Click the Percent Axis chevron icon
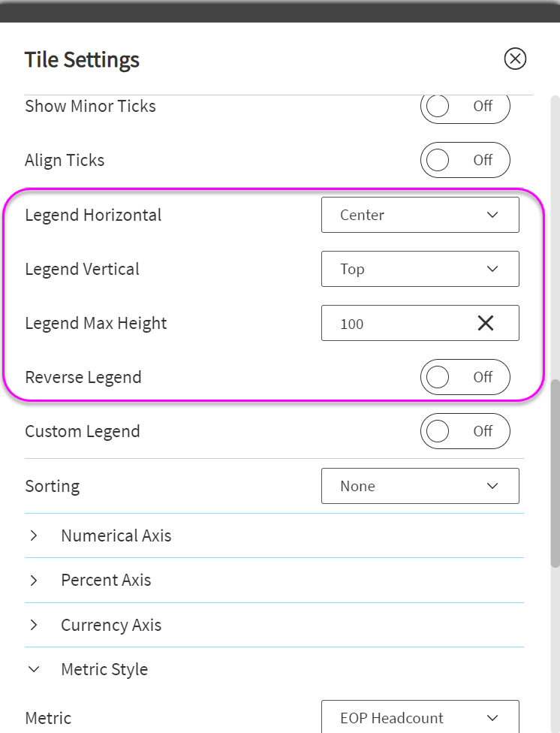This screenshot has width=560, height=733. click(34, 581)
